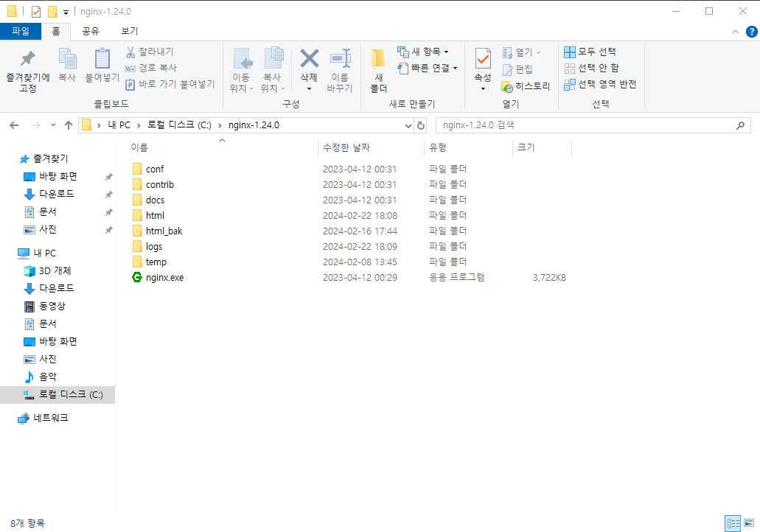The width and height of the screenshot is (760, 532).
Task: Click 선택 영역 반전 (Invert selection)
Action: [600, 84]
